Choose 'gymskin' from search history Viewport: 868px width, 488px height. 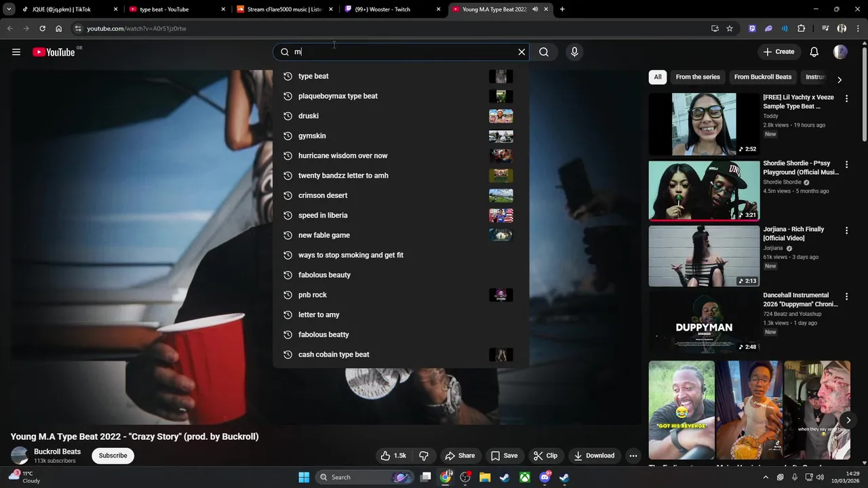pos(401,136)
